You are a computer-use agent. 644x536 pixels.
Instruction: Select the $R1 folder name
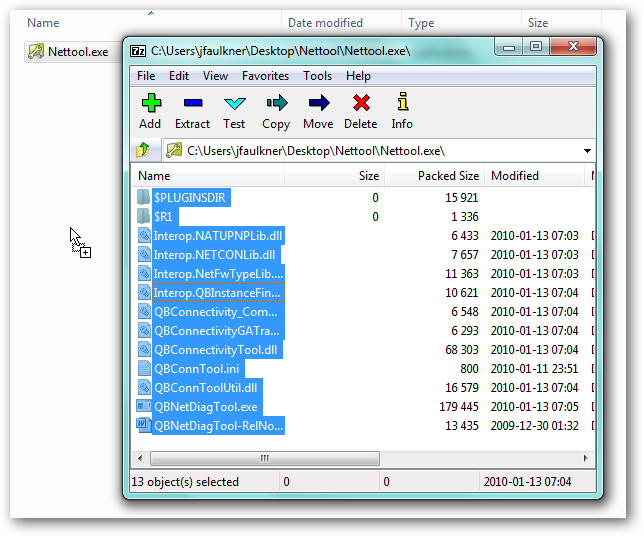pos(165,216)
